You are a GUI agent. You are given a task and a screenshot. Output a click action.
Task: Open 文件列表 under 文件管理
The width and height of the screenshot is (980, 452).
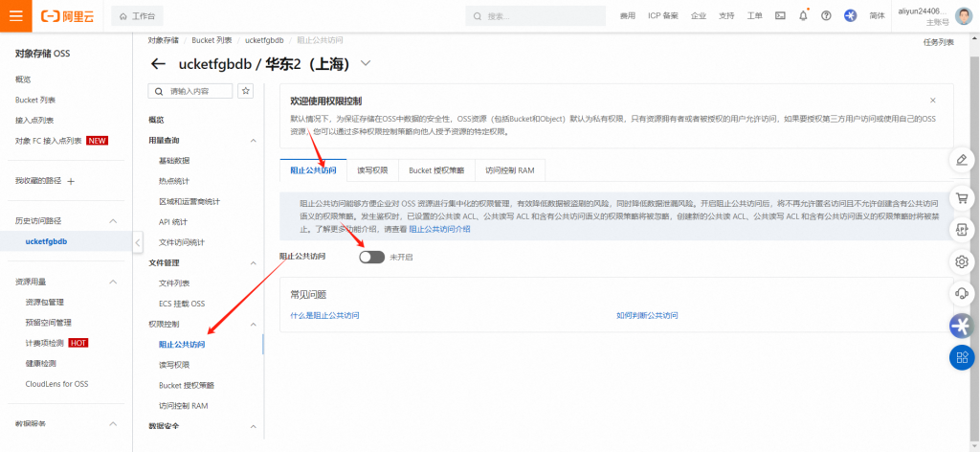click(174, 283)
